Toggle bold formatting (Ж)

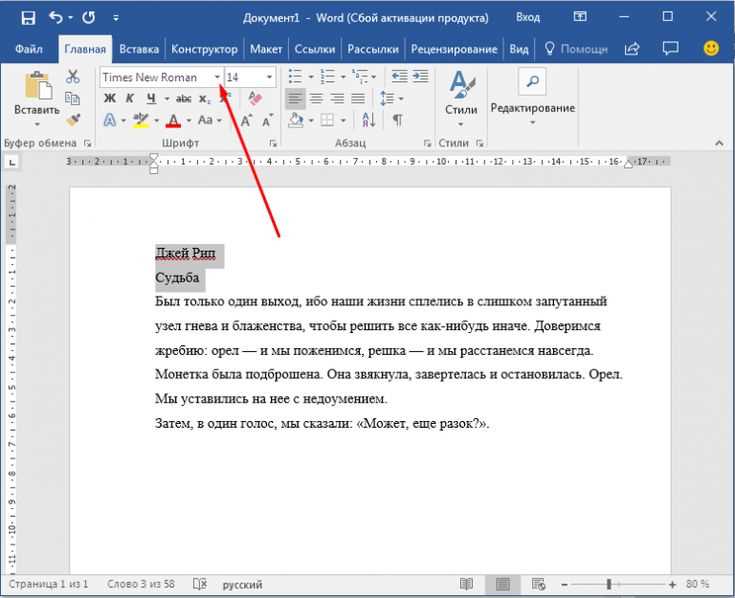click(110, 98)
